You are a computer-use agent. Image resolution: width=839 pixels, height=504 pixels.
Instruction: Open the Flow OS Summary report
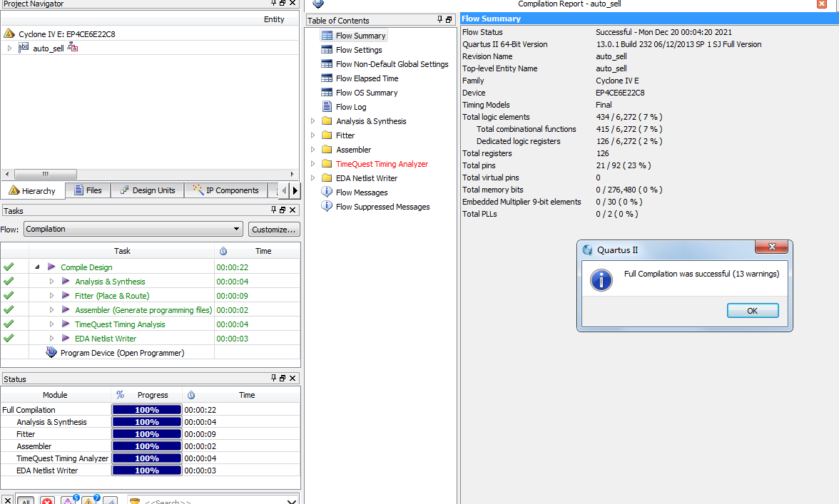click(x=367, y=93)
